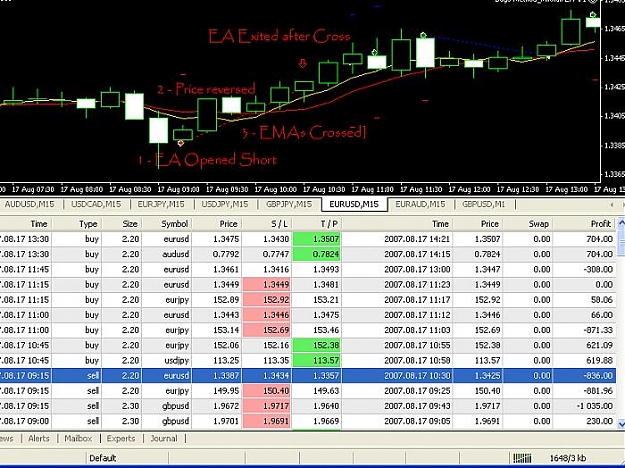Viewport: 625px width, 468px height.
Task: Click the scroll-down arrow of history table
Action: [621, 423]
